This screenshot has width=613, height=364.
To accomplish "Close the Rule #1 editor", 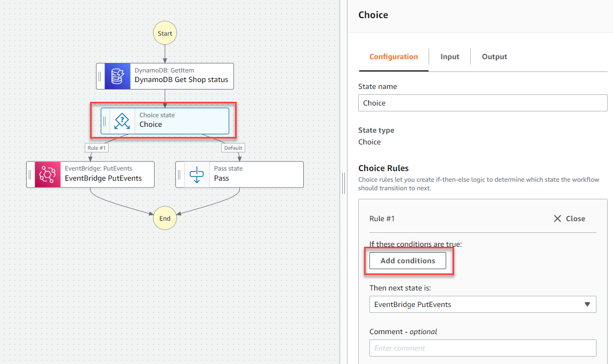I will [569, 219].
